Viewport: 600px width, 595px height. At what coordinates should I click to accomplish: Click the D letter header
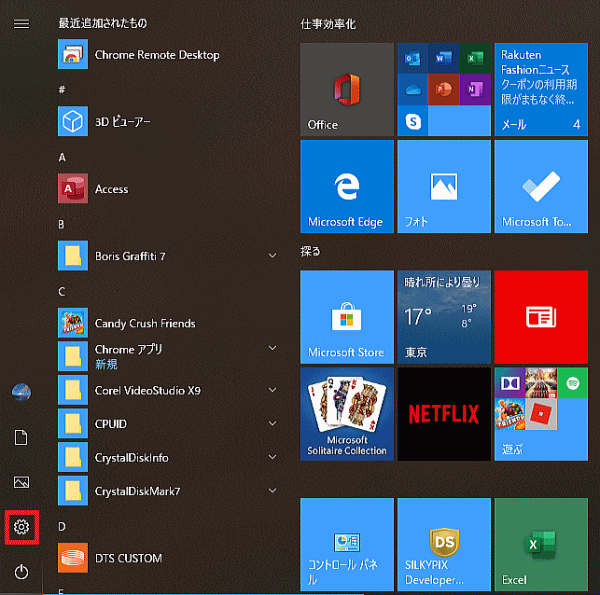62,527
